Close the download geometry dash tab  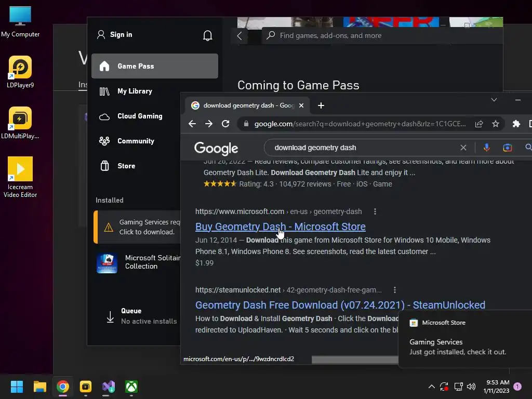click(301, 105)
